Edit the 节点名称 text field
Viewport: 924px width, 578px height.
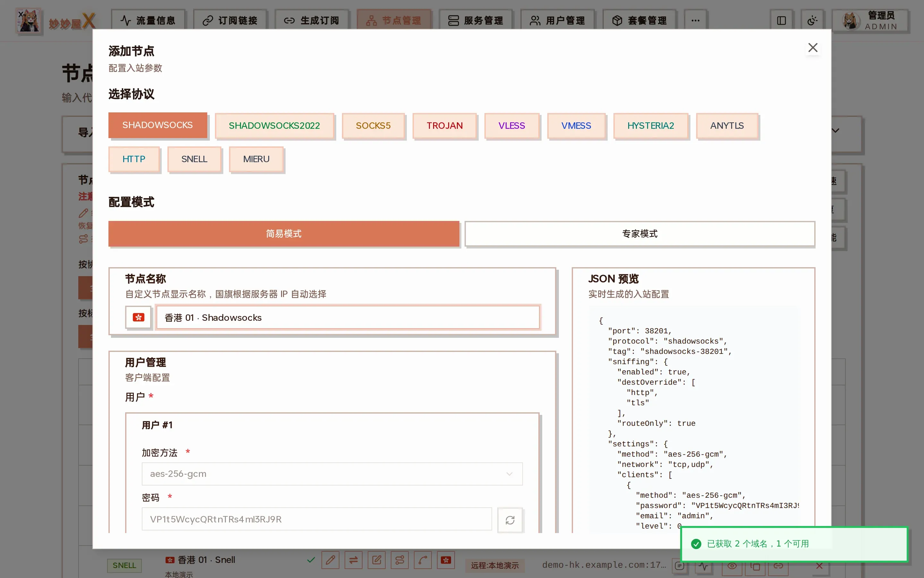[348, 317]
